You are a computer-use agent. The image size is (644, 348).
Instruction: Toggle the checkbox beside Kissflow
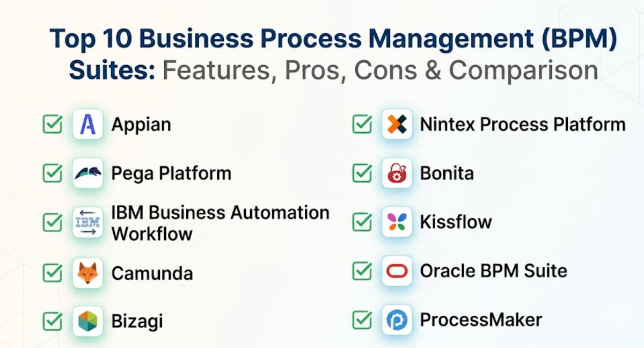(x=362, y=222)
